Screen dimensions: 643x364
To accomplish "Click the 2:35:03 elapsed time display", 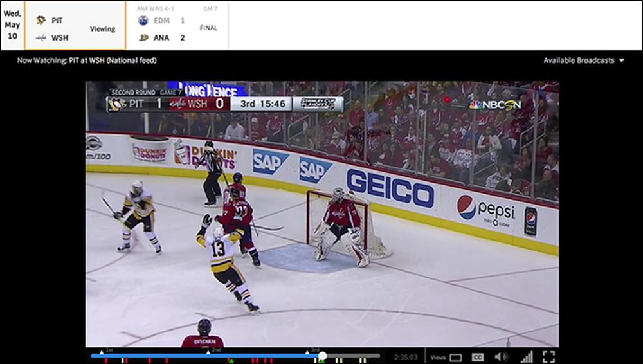I will (x=406, y=358).
